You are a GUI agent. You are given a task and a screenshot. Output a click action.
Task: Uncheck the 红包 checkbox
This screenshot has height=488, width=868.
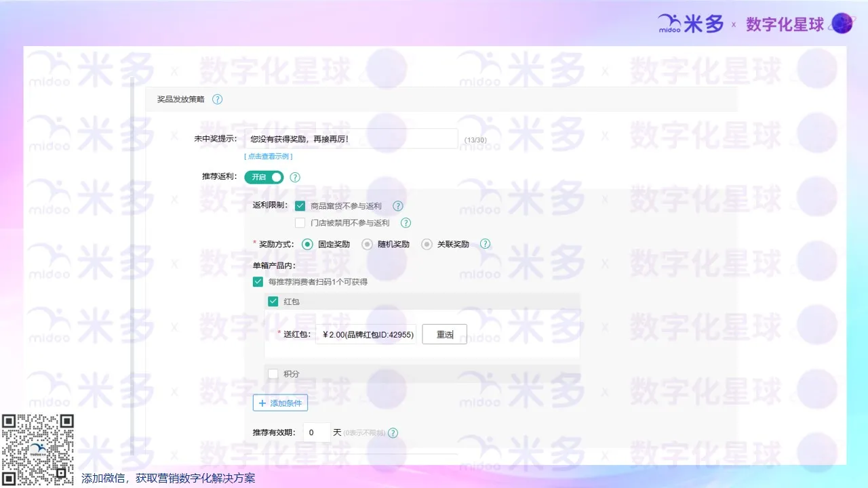click(x=273, y=301)
